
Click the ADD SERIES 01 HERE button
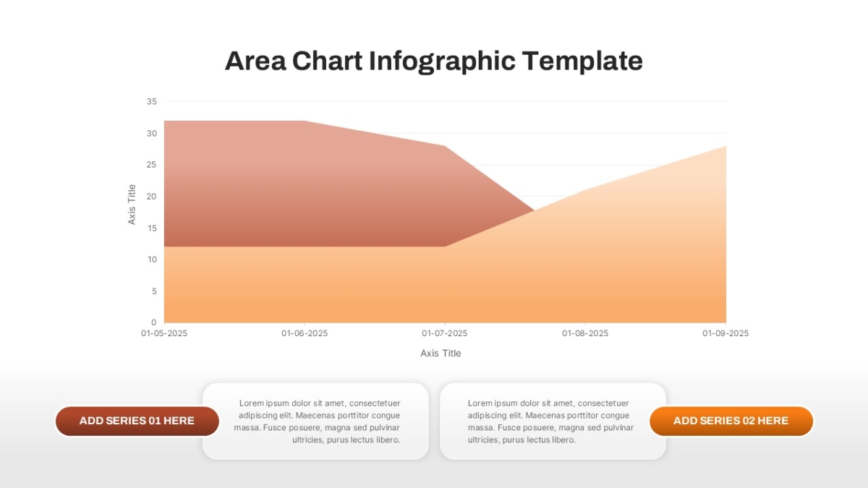tap(137, 421)
